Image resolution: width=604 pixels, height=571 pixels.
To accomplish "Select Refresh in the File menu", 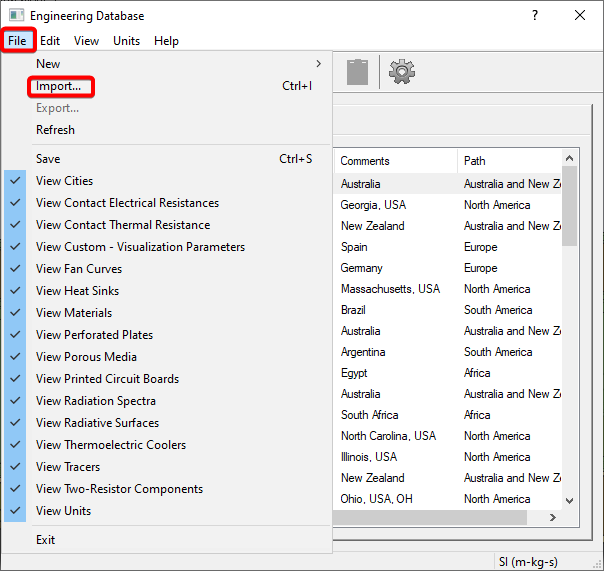I will pos(168,130).
